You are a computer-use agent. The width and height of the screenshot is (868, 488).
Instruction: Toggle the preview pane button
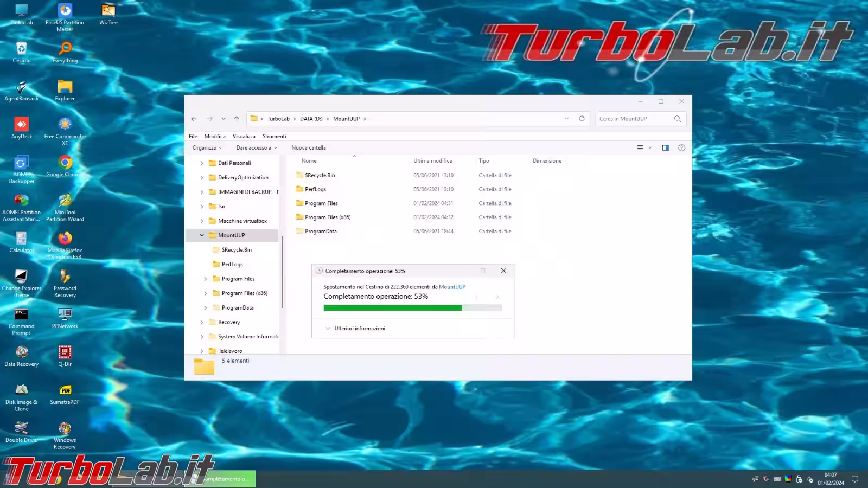tap(665, 148)
